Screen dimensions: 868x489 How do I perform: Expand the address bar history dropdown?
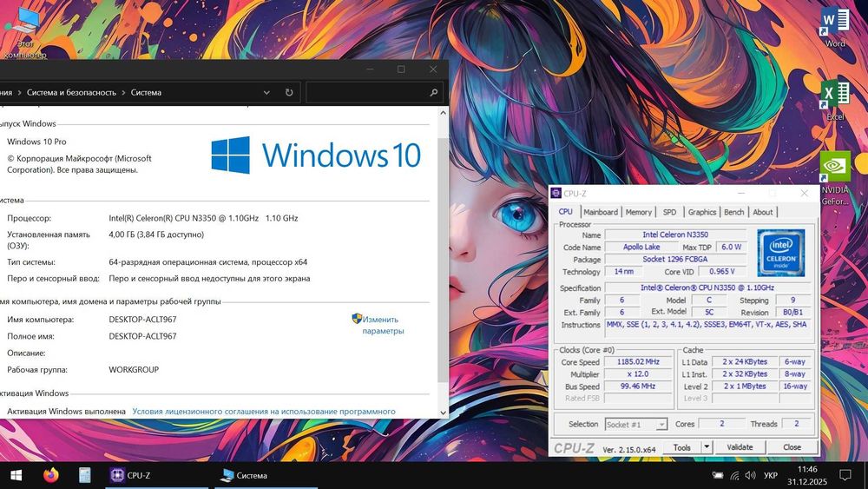(x=267, y=92)
